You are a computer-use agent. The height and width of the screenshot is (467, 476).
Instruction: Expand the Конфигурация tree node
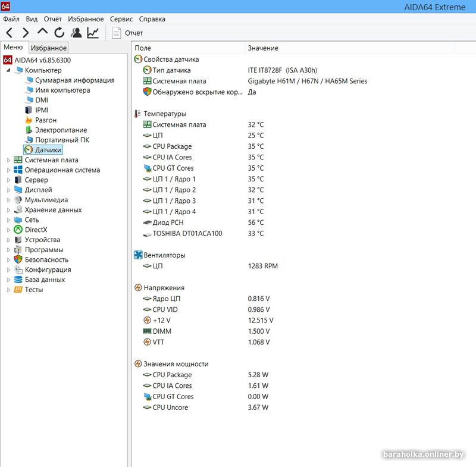[8, 269]
